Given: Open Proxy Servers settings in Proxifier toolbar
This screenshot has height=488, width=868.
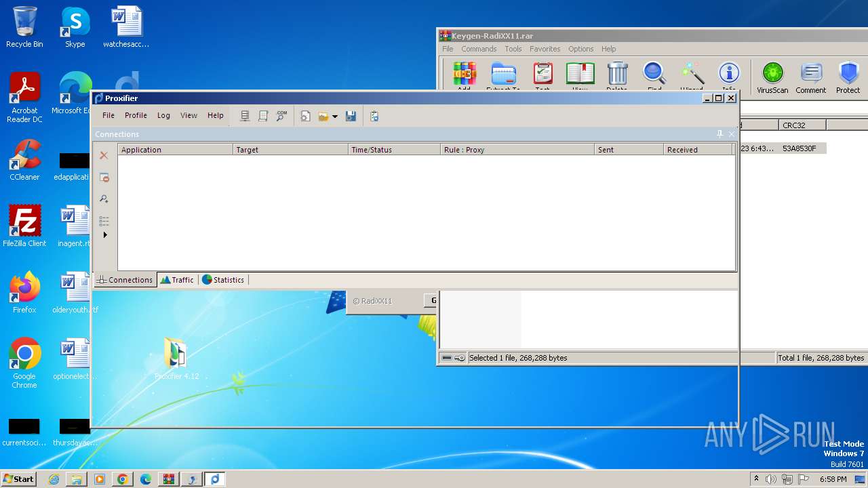Looking at the screenshot, I should point(245,116).
